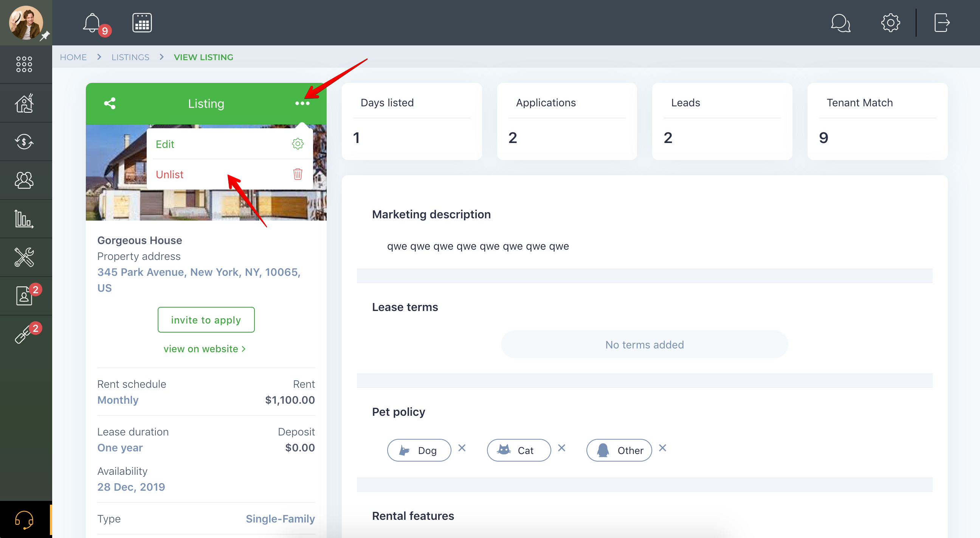Remove the Other pet policy tag

point(662,448)
